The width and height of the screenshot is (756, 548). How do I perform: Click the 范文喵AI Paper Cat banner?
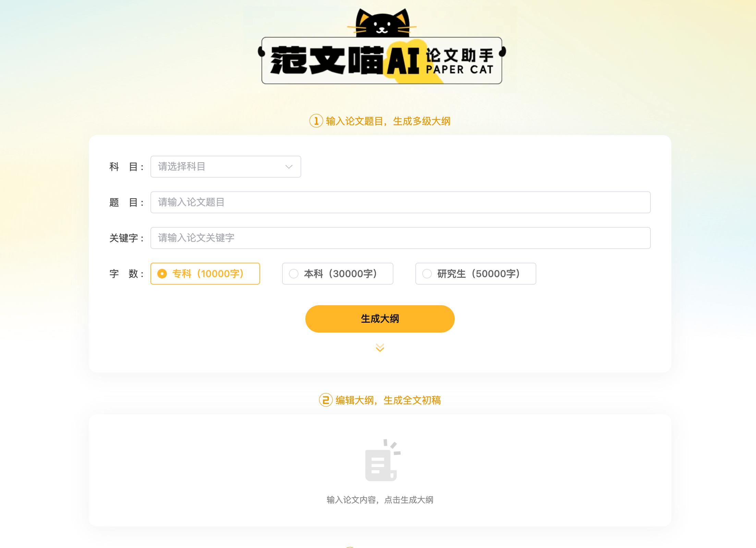coord(382,60)
